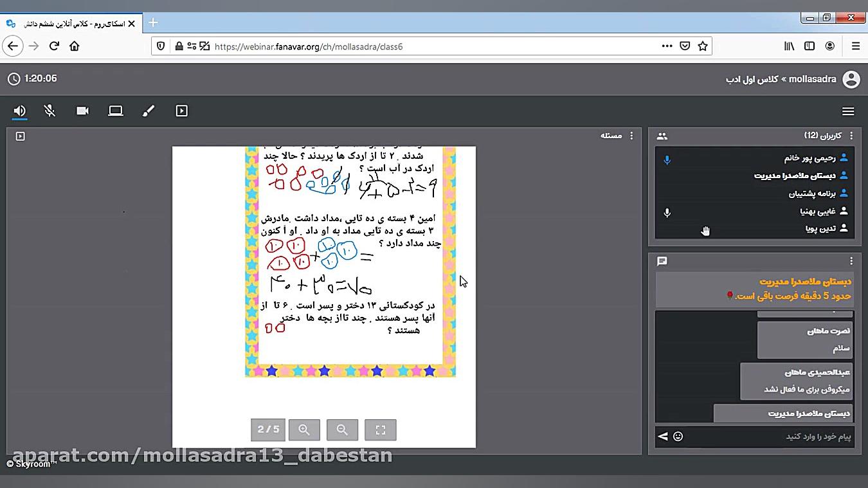Open the Firefox account icon
Viewport: 868px width, 488px height.
(830, 46)
